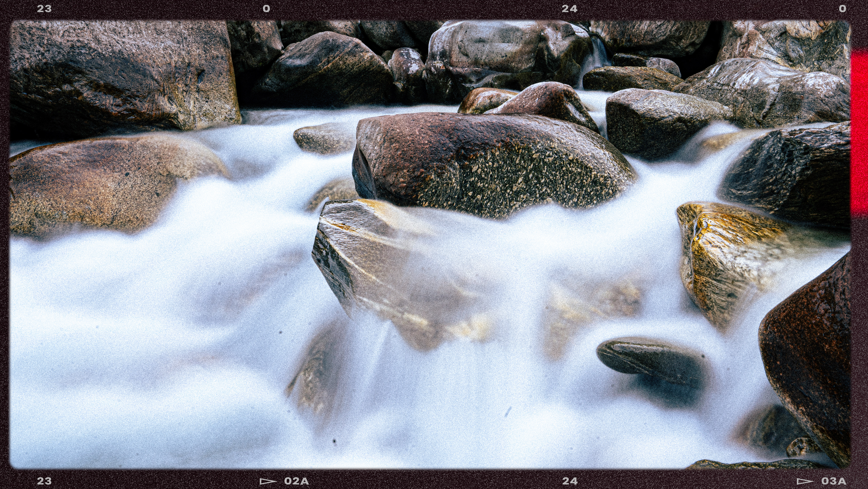
Task: Click the arrow icon beside 03A
Action: pyautogui.click(x=805, y=481)
